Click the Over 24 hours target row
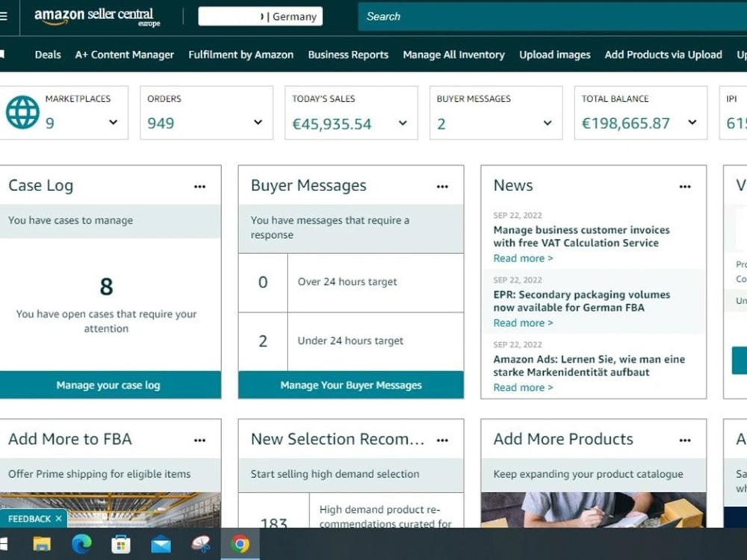 point(351,282)
